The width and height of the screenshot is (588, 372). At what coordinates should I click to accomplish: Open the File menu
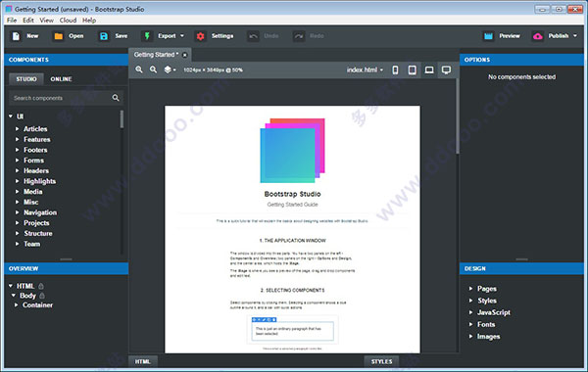coord(12,21)
